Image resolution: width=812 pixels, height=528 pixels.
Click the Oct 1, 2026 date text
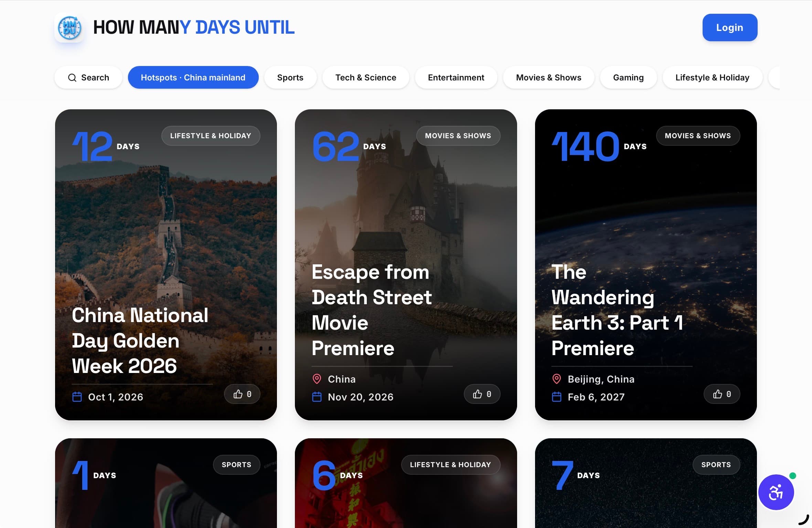pos(116,397)
